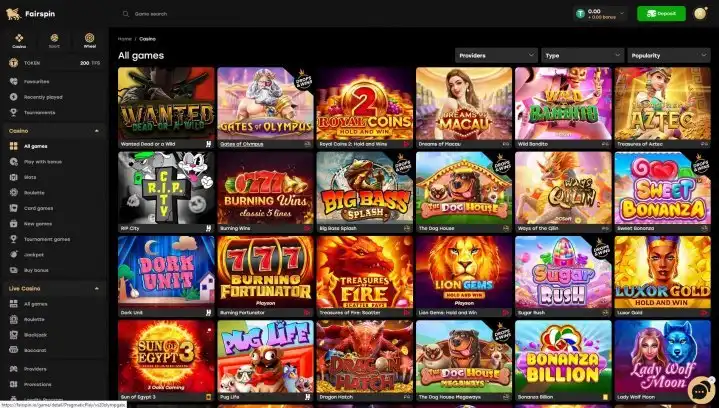Open the live chat support icon
719x408 pixels.
coord(700,390)
